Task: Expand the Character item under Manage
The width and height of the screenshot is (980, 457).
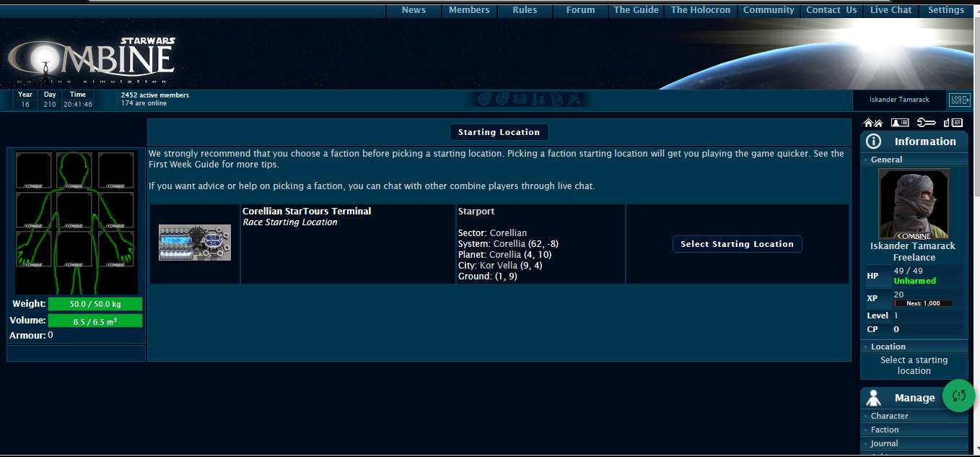Action: pyautogui.click(x=889, y=416)
